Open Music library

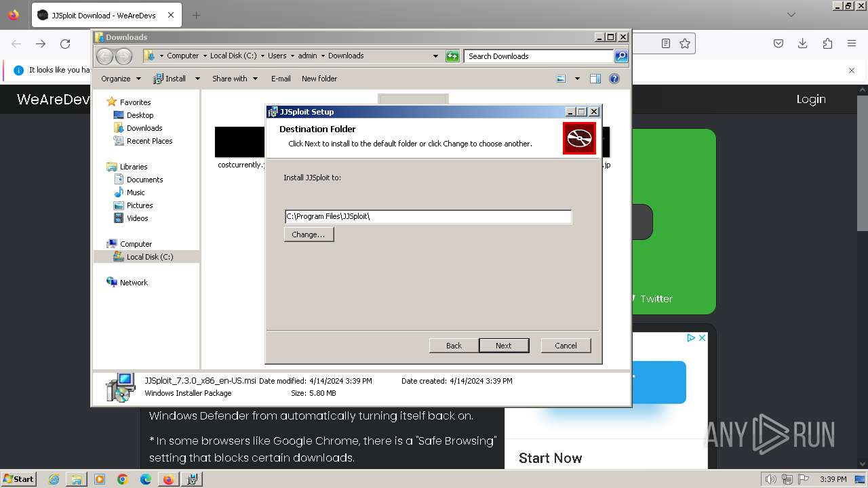(136, 192)
